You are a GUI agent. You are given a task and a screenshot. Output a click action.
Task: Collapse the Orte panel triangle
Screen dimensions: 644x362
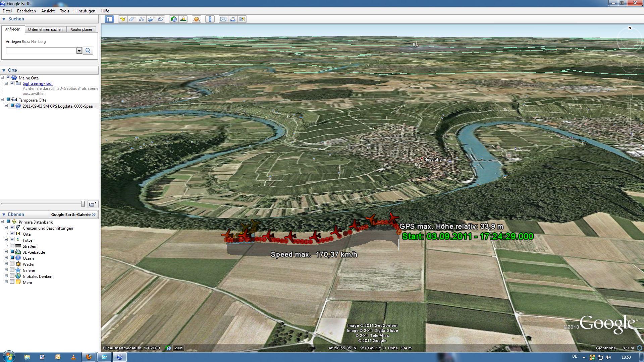pos(4,70)
